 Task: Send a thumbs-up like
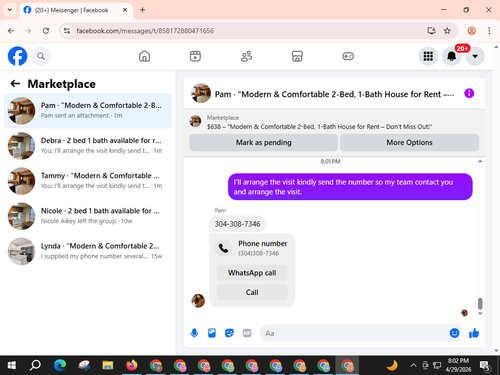click(474, 333)
